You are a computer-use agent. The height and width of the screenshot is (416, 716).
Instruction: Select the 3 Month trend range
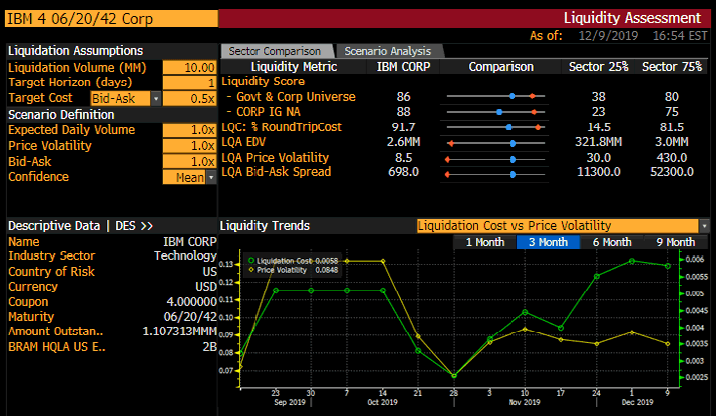click(x=547, y=242)
